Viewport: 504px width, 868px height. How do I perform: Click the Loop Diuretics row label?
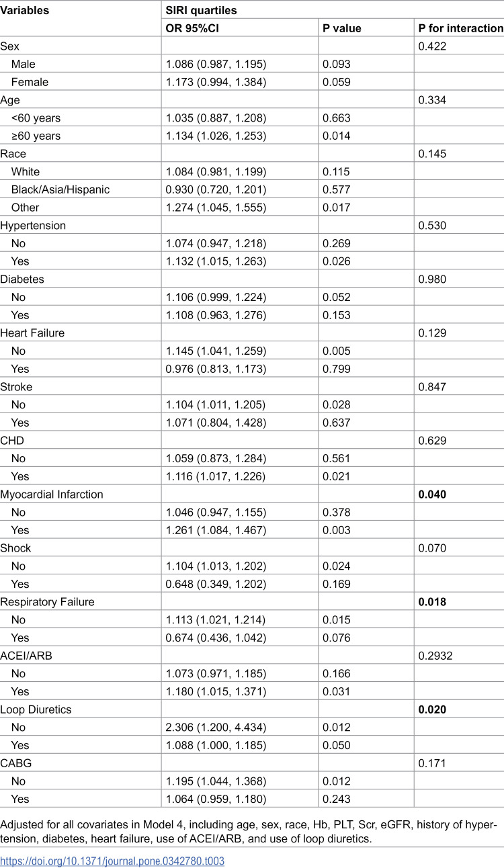pos(34,709)
